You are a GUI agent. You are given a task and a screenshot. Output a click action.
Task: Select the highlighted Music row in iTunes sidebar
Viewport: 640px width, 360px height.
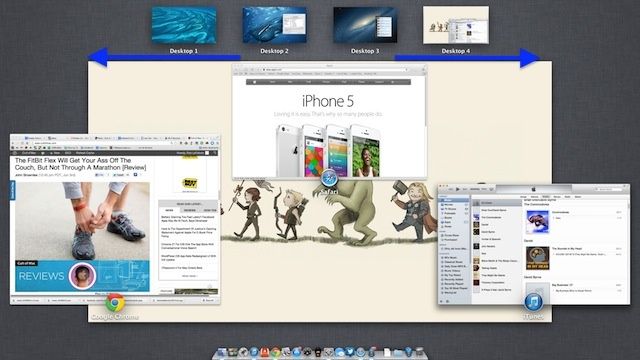[x=454, y=200]
